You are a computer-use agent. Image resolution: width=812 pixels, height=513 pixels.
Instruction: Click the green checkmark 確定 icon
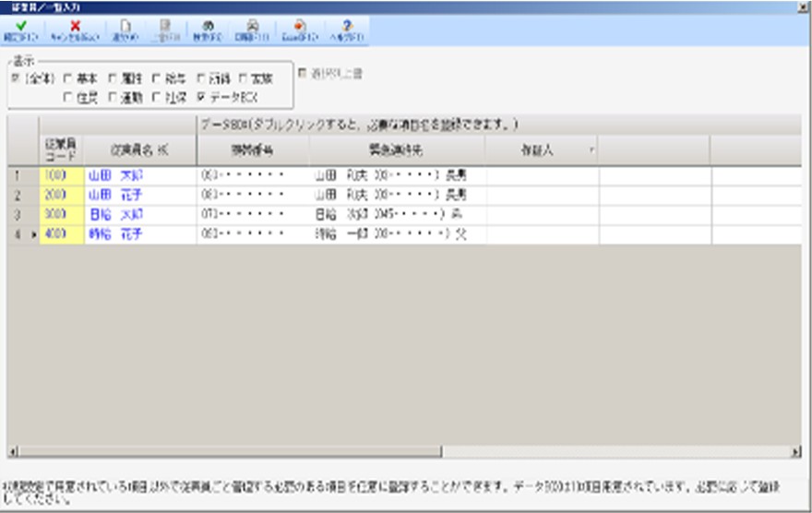19,29
